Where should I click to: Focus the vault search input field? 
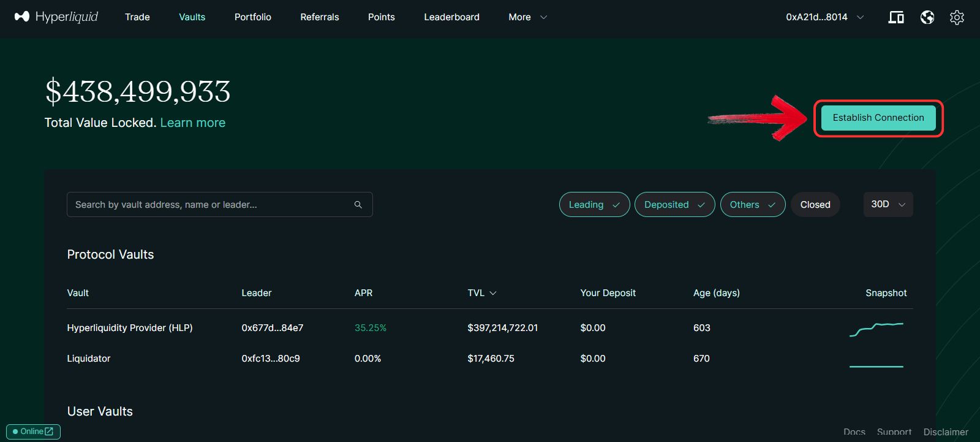(220, 205)
